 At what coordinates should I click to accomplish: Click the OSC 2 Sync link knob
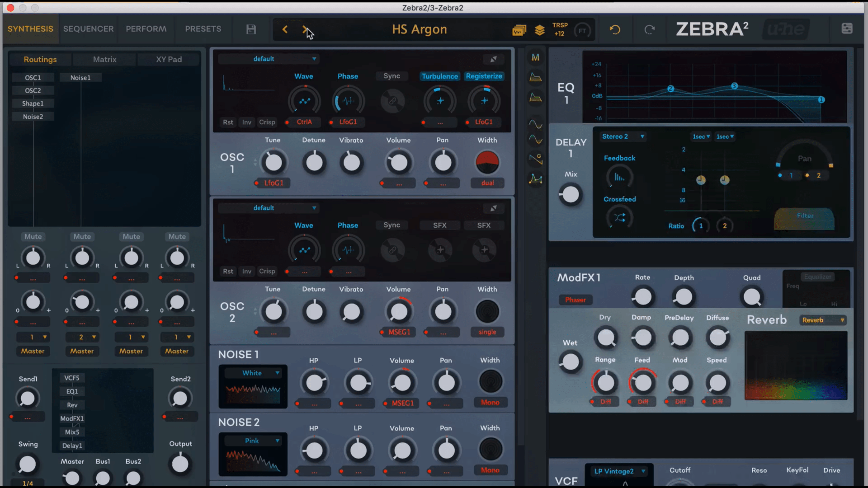pyautogui.click(x=392, y=250)
